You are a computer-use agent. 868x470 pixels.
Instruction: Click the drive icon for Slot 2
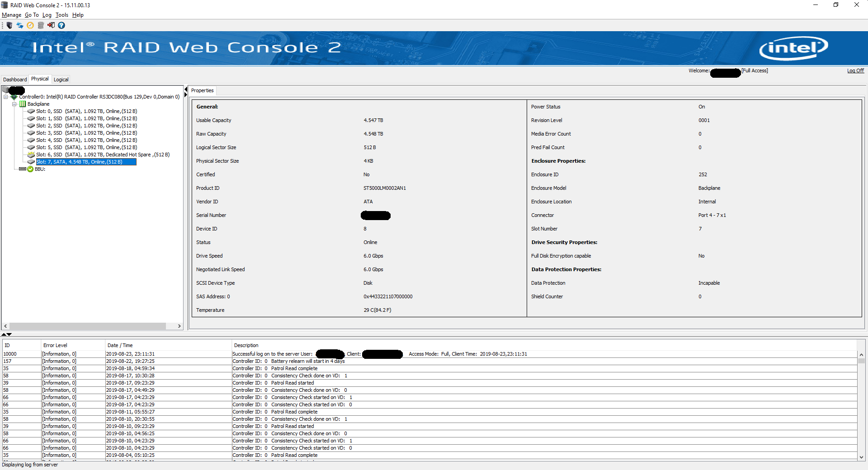point(31,126)
